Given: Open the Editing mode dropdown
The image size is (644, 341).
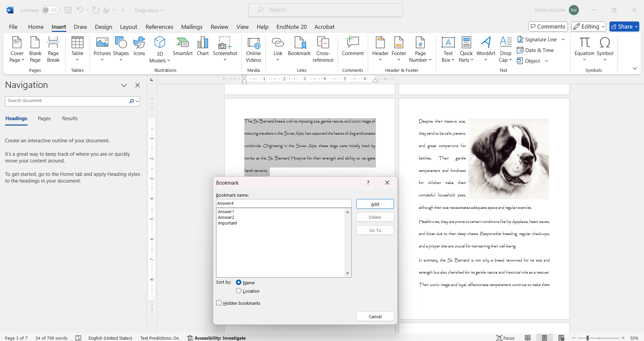Looking at the screenshot, I should click(x=588, y=27).
